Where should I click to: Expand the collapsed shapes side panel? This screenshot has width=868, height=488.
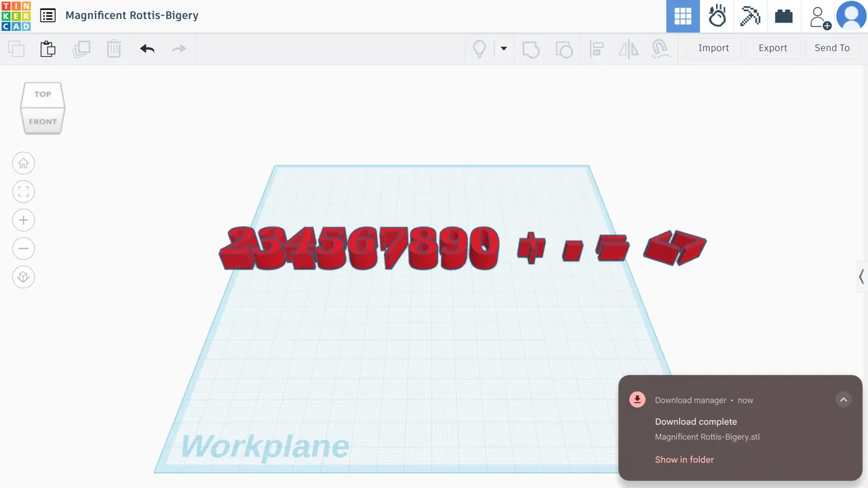pyautogui.click(x=862, y=277)
